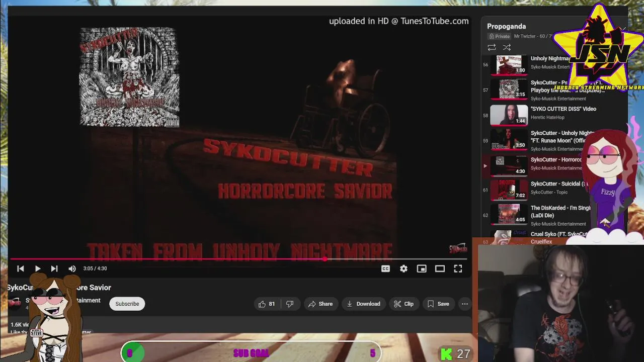The width and height of the screenshot is (644, 362).
Task: Switch to theater mode
Action: 440,268
